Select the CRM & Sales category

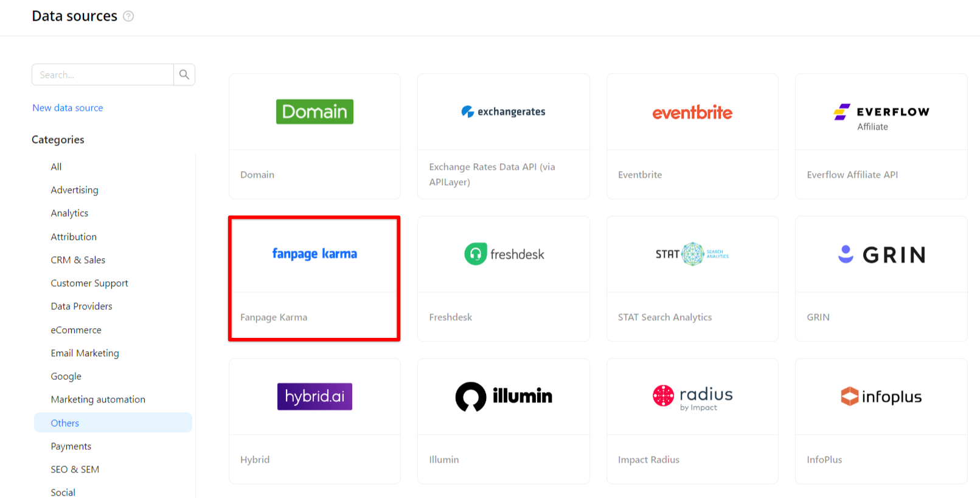pos(78,260)
